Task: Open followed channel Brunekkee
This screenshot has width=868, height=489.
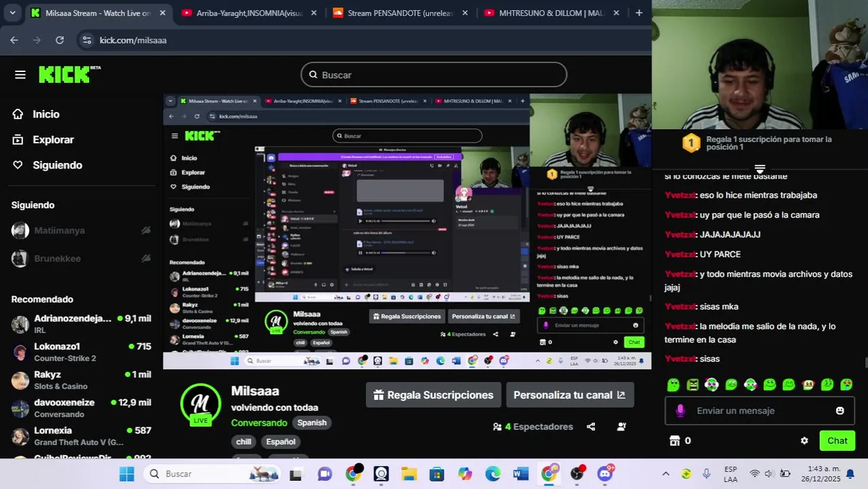Action: pyautogui.click(x=57, y=258)
